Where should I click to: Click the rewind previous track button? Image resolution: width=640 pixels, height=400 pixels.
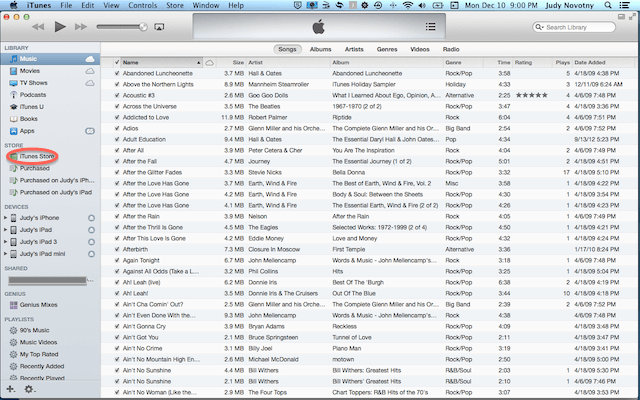pyautogui.click(x=38, y=27)
